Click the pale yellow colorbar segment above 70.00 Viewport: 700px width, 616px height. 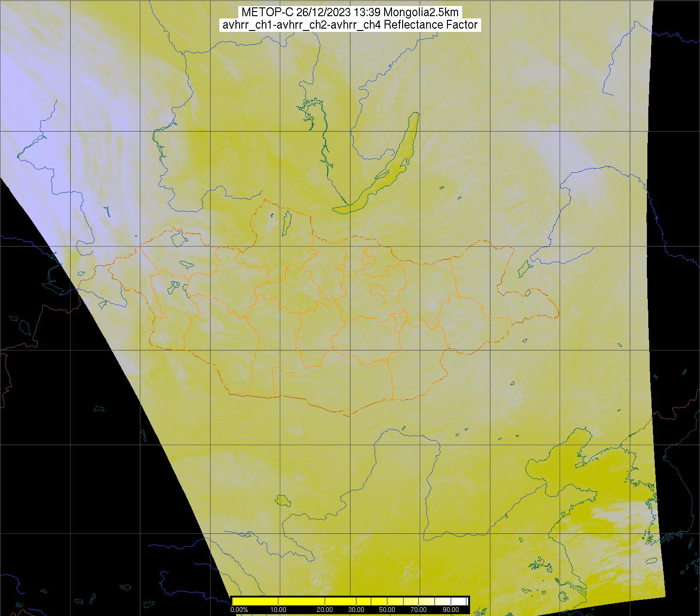426,601
